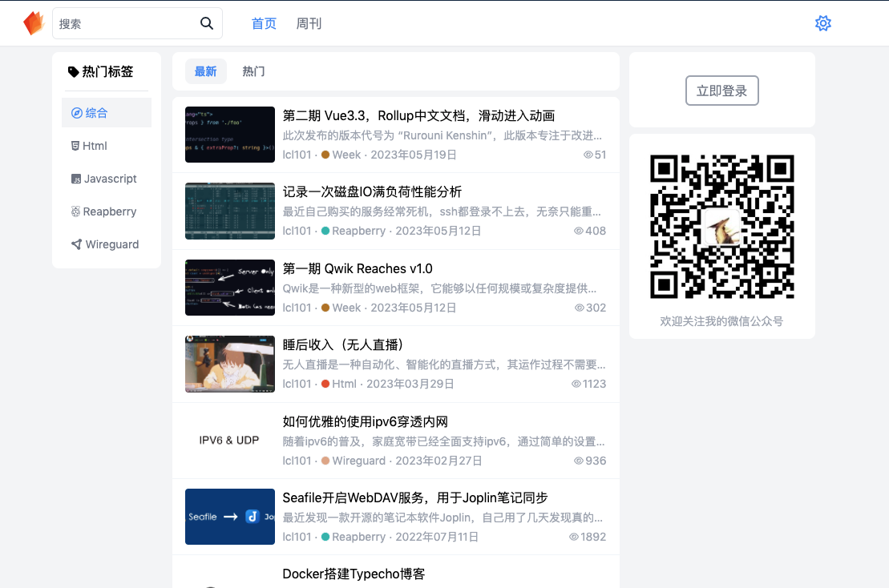The height and width of the screenshot is (588, 889).
Task: Click the eye icon next to 51 views
Action: [x=588, y=155]
